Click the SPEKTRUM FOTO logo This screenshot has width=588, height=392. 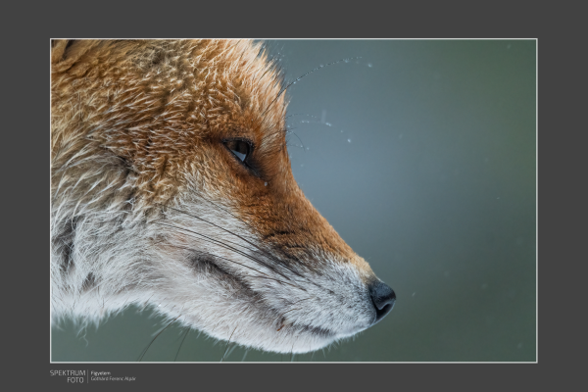pyautogui.click(x=67, y=375)
